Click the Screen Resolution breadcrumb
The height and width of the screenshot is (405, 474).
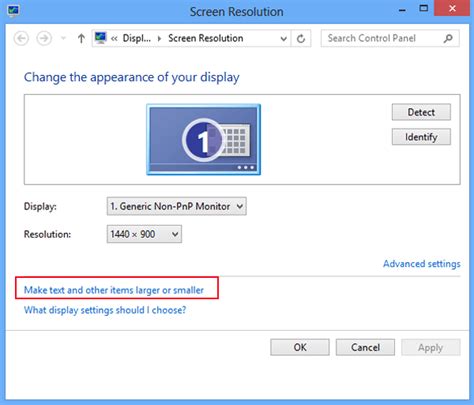point(205,38)
